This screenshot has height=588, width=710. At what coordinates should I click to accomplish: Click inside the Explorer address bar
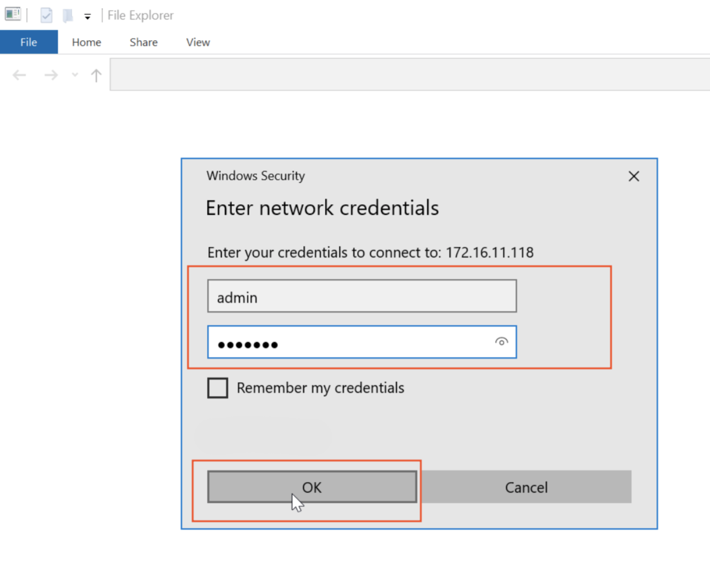click(400, 74)
